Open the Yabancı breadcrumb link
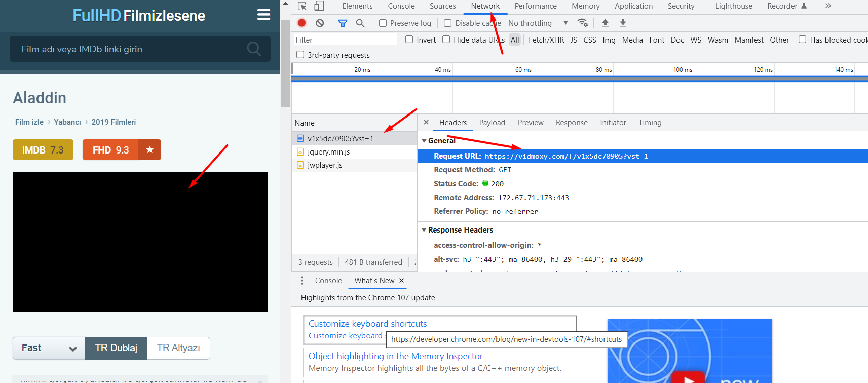 click(x=67, y=122)
